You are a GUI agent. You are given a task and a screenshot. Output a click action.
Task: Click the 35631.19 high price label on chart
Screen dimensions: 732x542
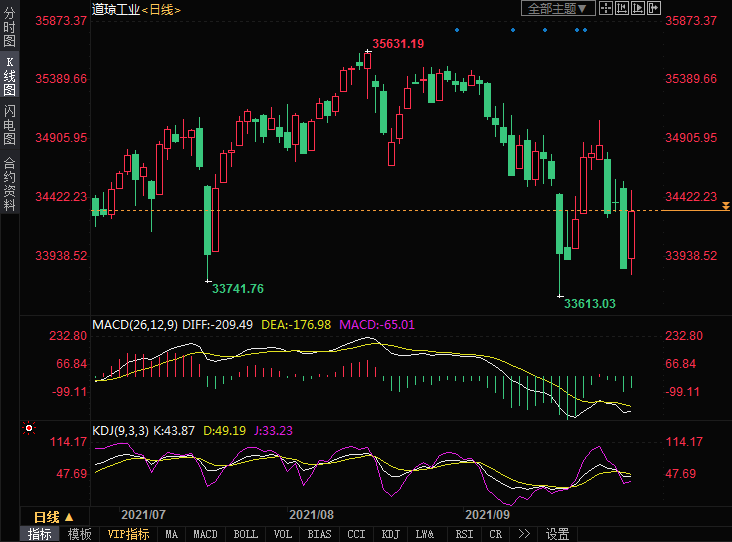pyautogui.click(x=398, y=43)
